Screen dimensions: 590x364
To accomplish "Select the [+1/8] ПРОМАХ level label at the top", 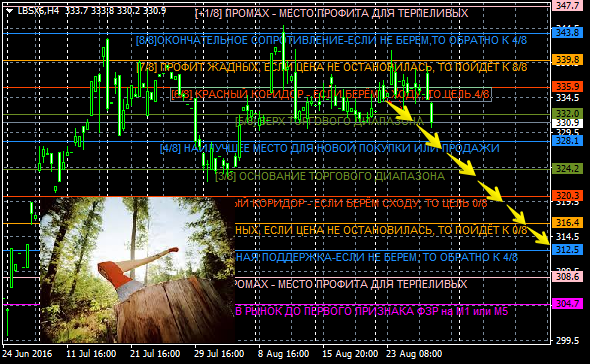I will point(331,13).
